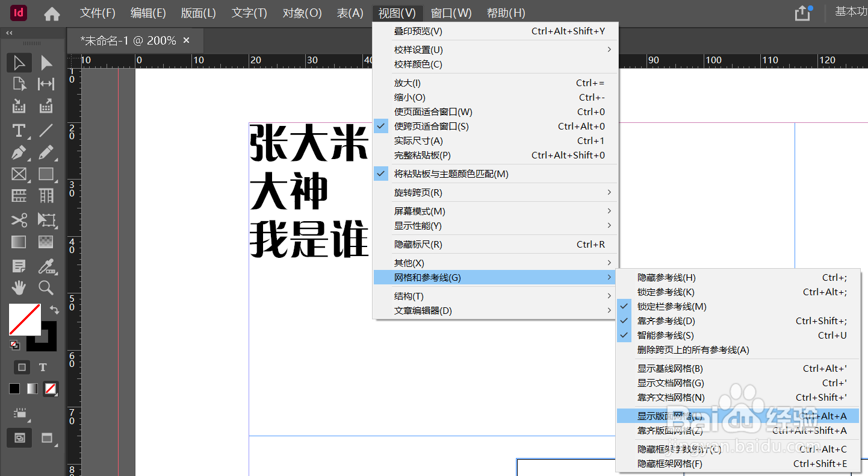Expand 其他(X) submenu

(x=496, y=263)
